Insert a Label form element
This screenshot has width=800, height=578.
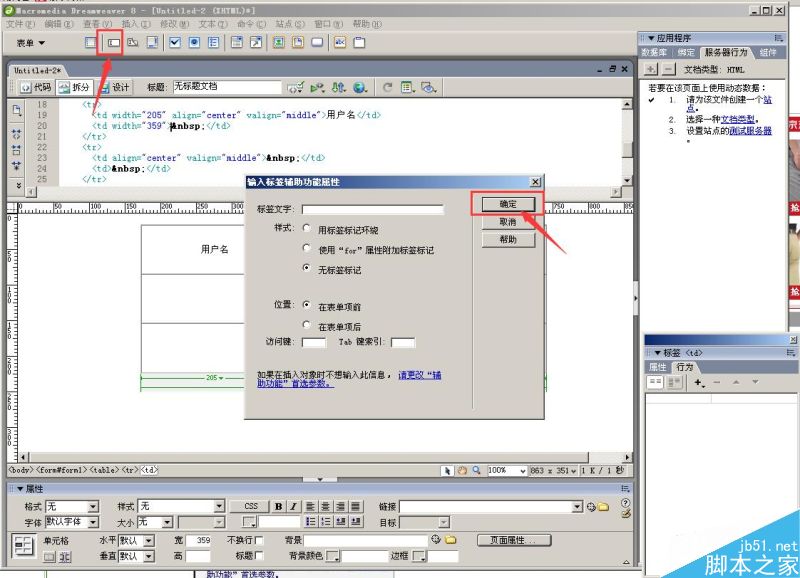(x=340, y=42)
